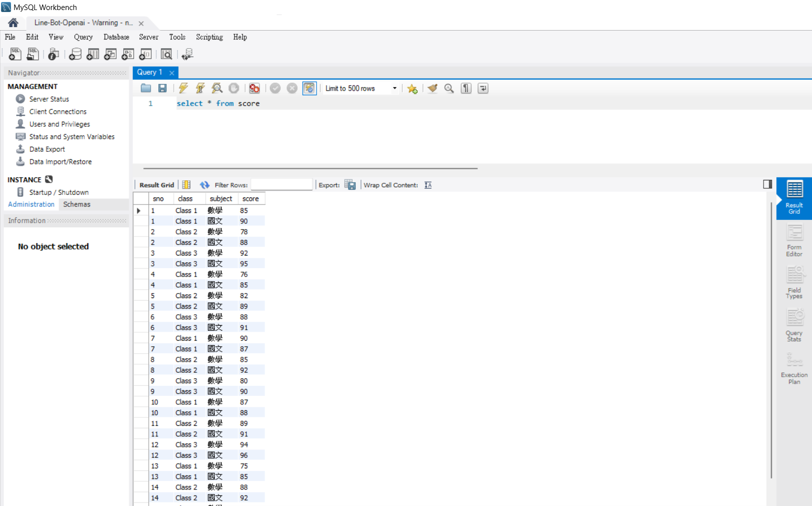Image resolution: width=812 pixels, height=506 pixels.
Task: Open the Database menu
Action: click(116, 37)
